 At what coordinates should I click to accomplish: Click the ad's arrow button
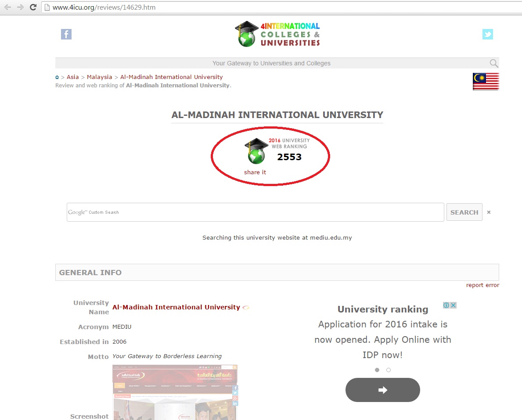(x=382, y=390)
